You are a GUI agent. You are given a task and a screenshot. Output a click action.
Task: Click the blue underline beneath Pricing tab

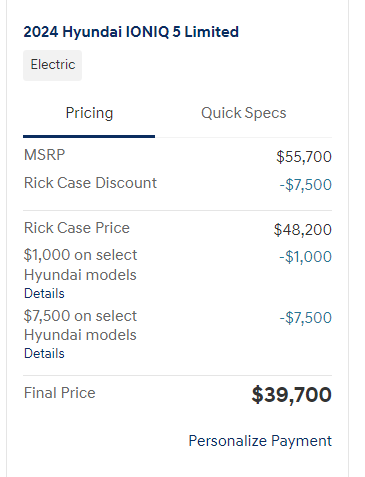point(89,136)
